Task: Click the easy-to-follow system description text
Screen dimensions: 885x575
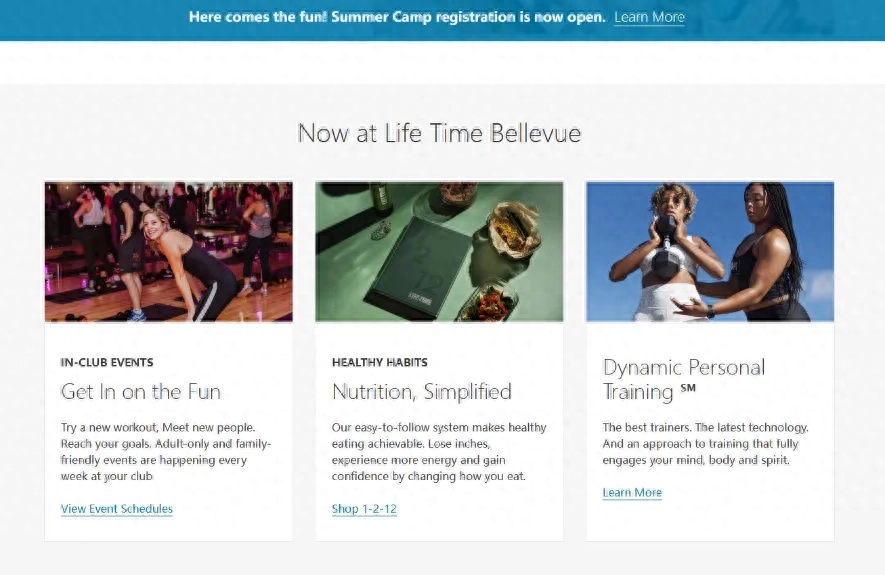Action: pos(439,451)
